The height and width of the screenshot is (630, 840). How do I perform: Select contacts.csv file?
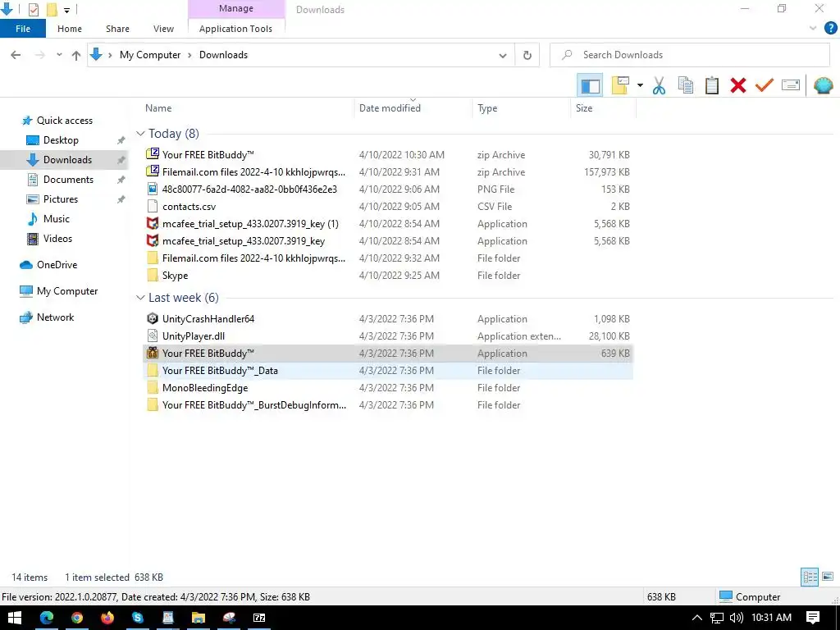[388, 206]
